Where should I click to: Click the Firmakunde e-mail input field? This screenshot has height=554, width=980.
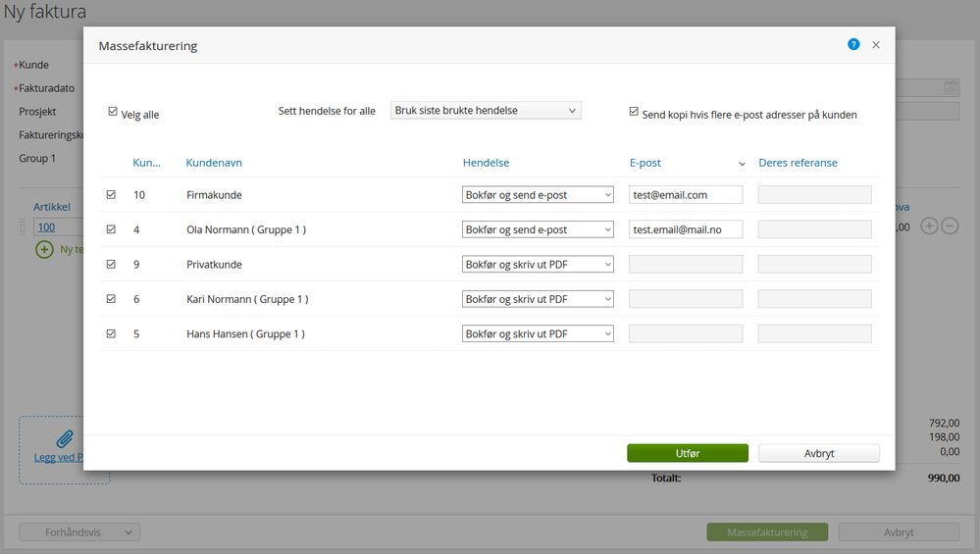click(686, 195)
